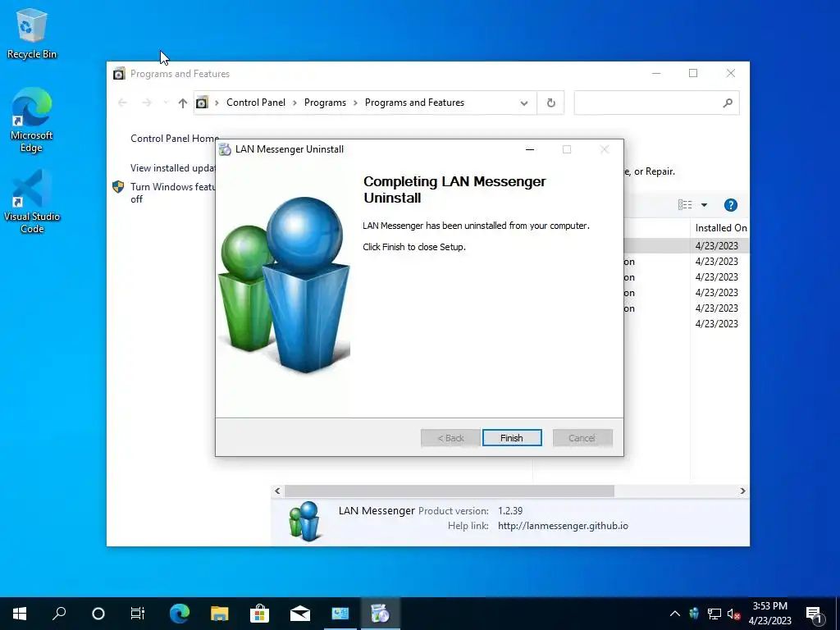840x630 pixels.
Task: Click the horizontal scrollbar thumb in programs list
Action: 450,491
